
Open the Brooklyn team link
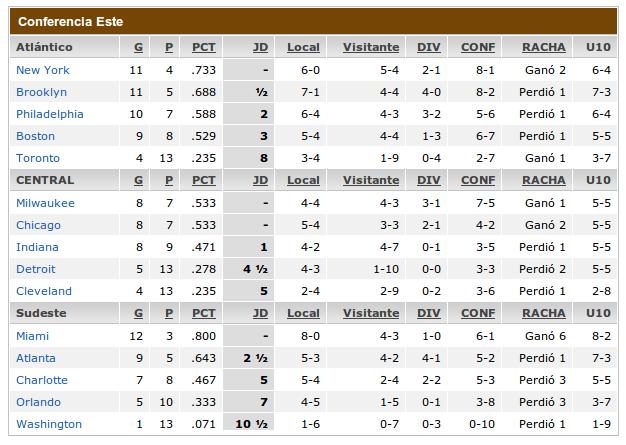[x=42, y=92]
